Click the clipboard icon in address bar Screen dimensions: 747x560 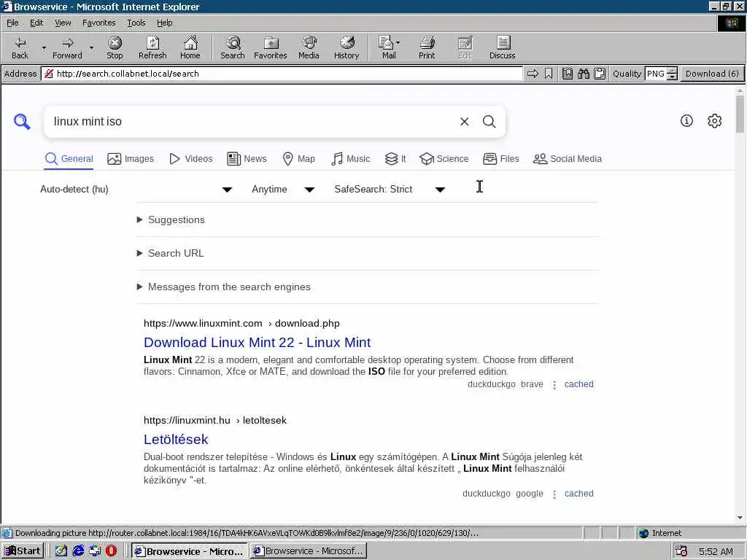(600, 74)
